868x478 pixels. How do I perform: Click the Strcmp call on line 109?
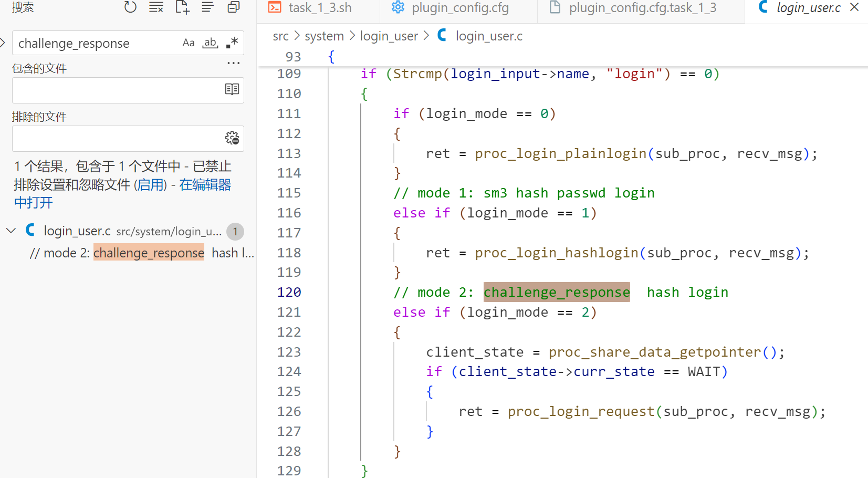(417, 74)
